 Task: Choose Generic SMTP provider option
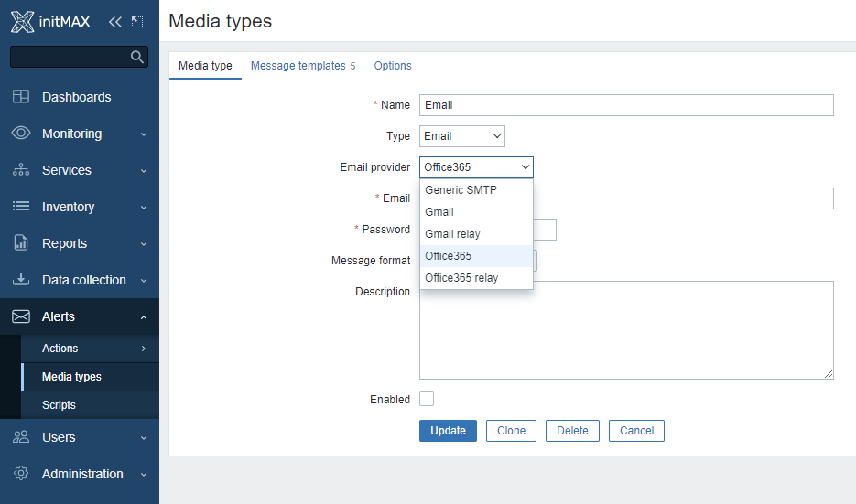(476, 190)
